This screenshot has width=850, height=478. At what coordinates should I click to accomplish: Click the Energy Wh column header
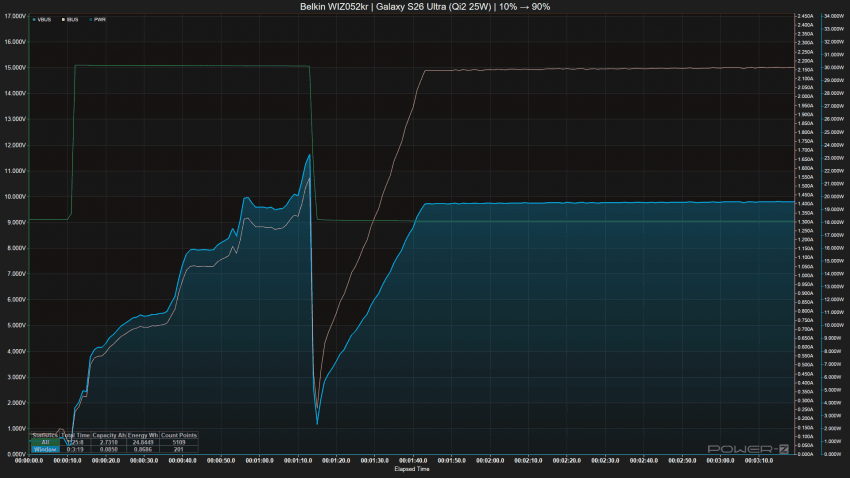pyautogui.click(x=143, y=435)
